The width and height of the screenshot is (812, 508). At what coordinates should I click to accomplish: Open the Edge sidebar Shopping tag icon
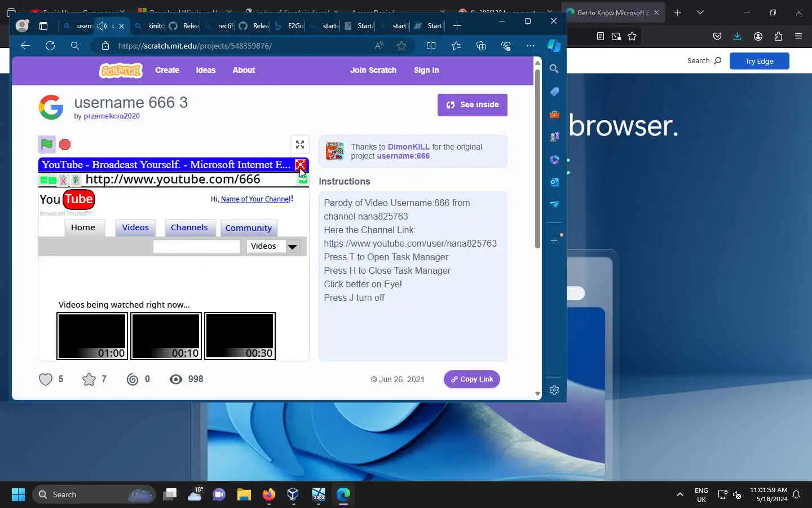click(x=554, y=91)
